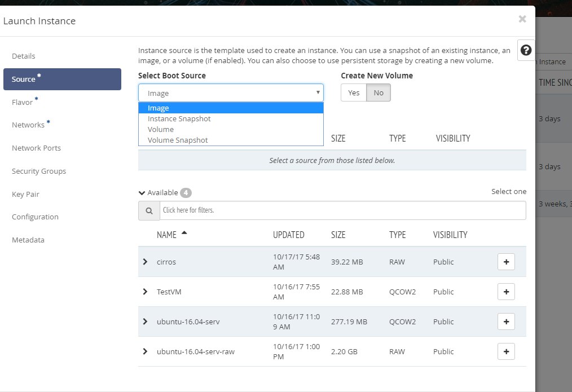Set Create New Volume to No

click(379, 93)
